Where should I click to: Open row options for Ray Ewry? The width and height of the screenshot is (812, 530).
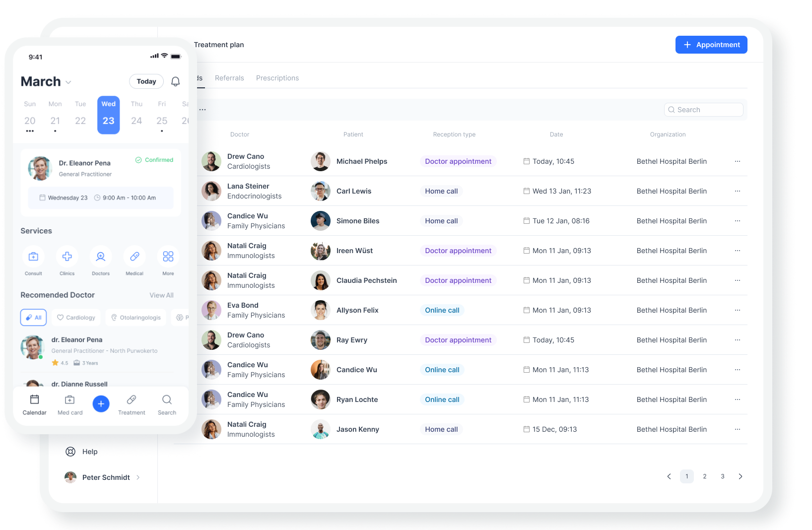[738, 340]
